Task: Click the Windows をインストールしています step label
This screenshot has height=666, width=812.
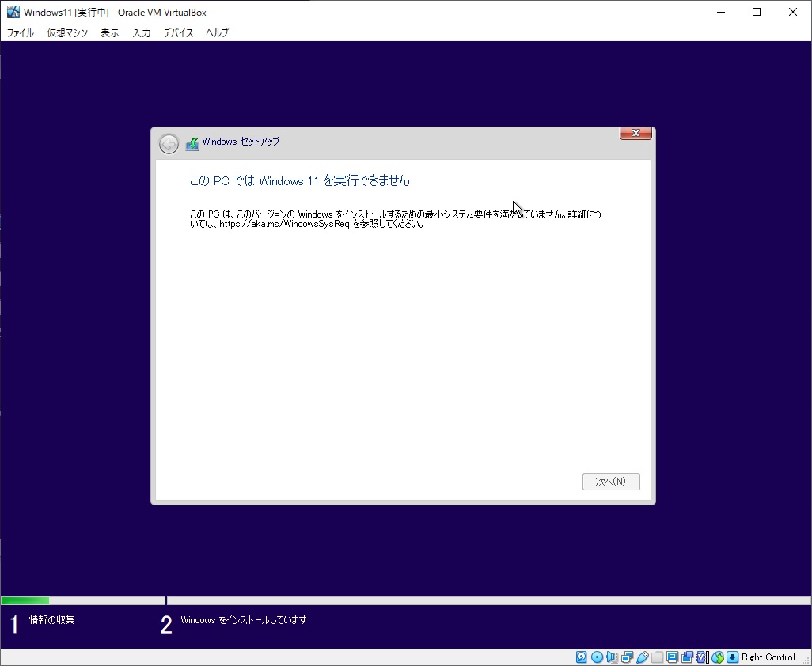Action: coord(244,620)
